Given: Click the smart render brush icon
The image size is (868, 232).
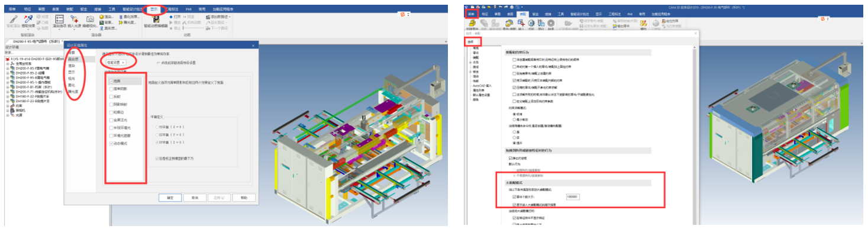Looking at the screenshot, I should pyautogui.click(x=14, y=19).
